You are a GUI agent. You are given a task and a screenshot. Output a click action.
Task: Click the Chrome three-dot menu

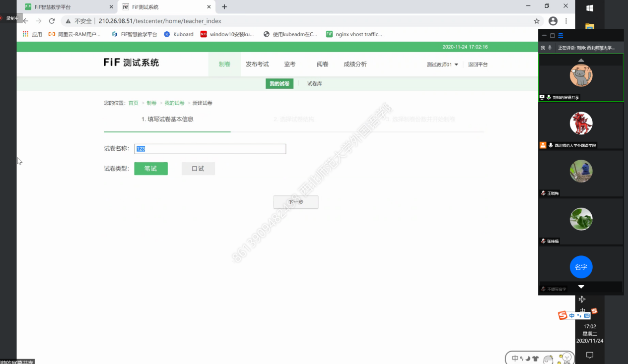[x=566, y=21]
